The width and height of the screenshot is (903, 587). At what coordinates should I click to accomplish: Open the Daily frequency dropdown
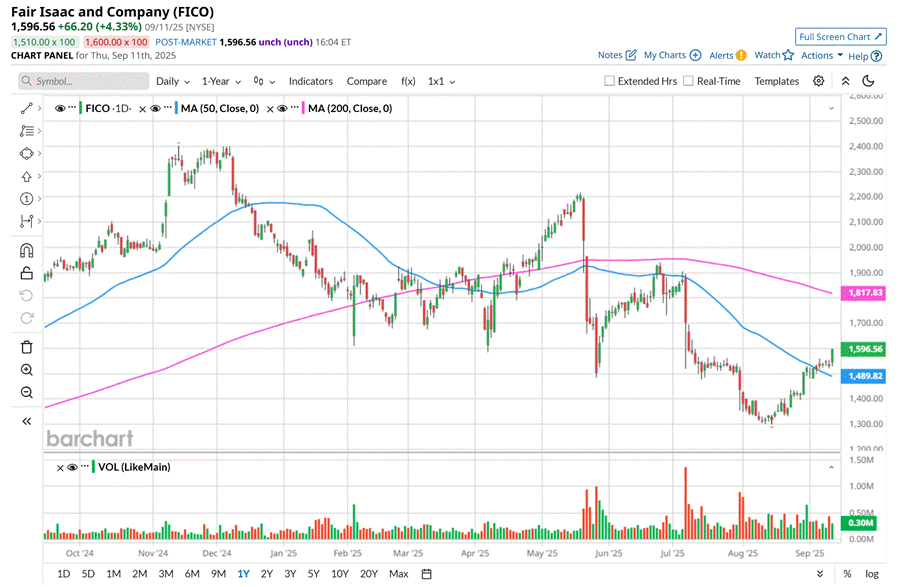point(173,81)
